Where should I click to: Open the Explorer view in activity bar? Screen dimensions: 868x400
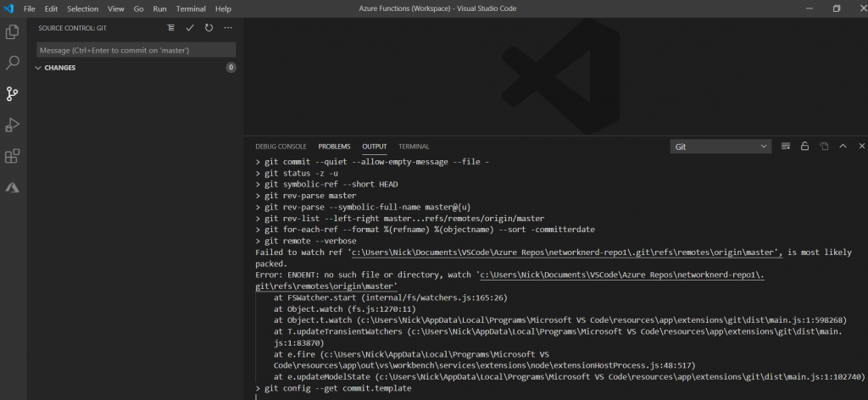(12, 32)
